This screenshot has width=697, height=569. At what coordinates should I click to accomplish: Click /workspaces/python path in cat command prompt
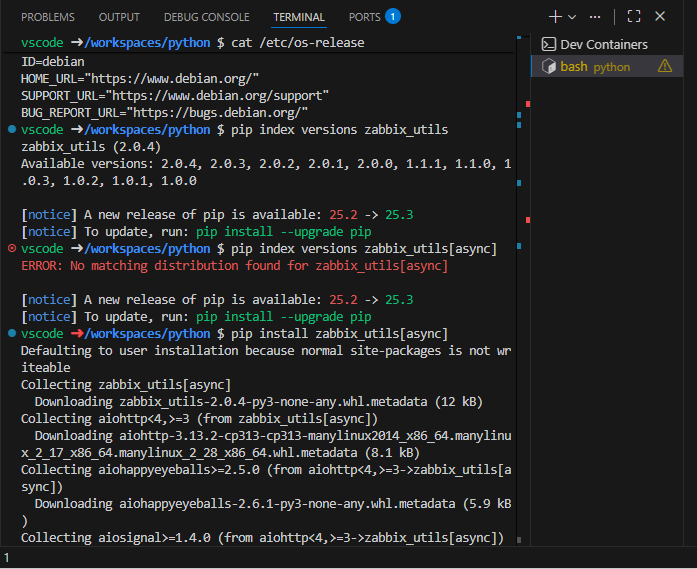click(x=147, y=43)
